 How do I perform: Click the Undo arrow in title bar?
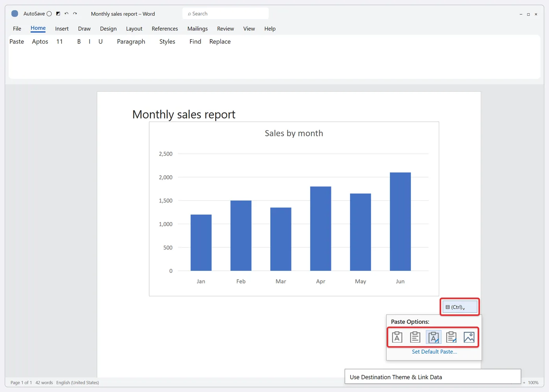pyautogui.click(x=66, y=14)
